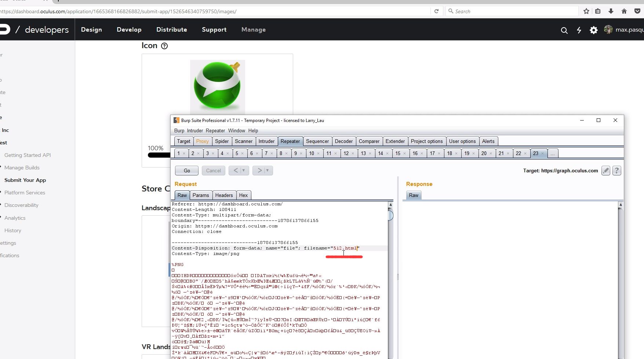Click the lightning bolt icon in Oculus header

(x=579, y=30)
